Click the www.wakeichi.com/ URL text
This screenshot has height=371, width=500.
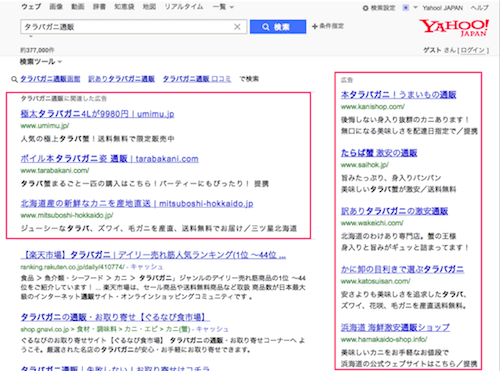click(372, 223)
